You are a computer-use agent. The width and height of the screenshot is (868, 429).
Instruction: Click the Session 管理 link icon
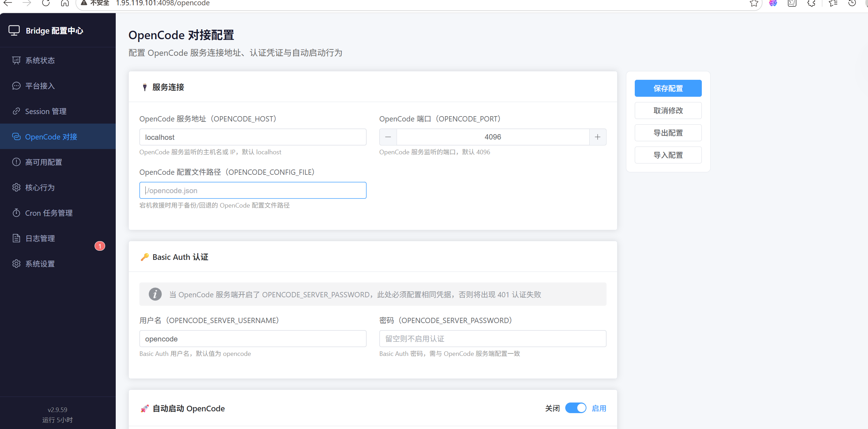tap(16, 111)
